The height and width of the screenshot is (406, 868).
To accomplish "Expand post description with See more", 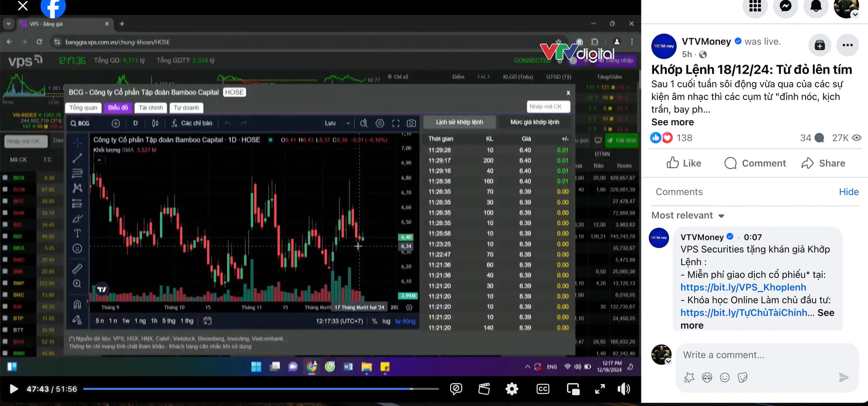I will (x=672, y=122).
